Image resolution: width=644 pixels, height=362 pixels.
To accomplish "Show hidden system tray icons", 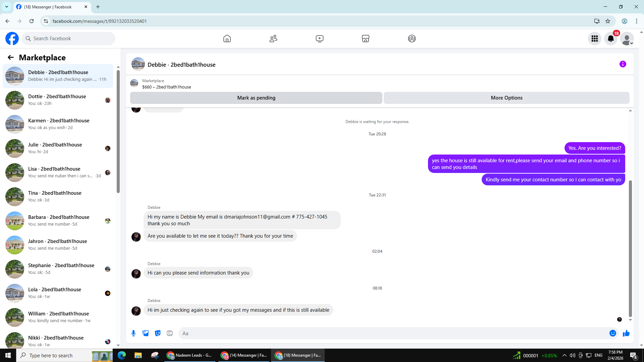I will [x=564, y=355].
